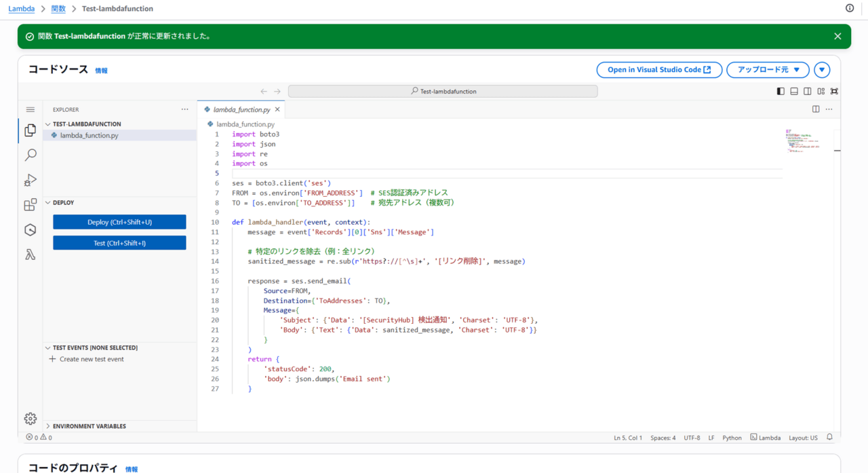868x473 pixels.
Task: Toggle primary sidebar layout icon
Action: [781, 91]
